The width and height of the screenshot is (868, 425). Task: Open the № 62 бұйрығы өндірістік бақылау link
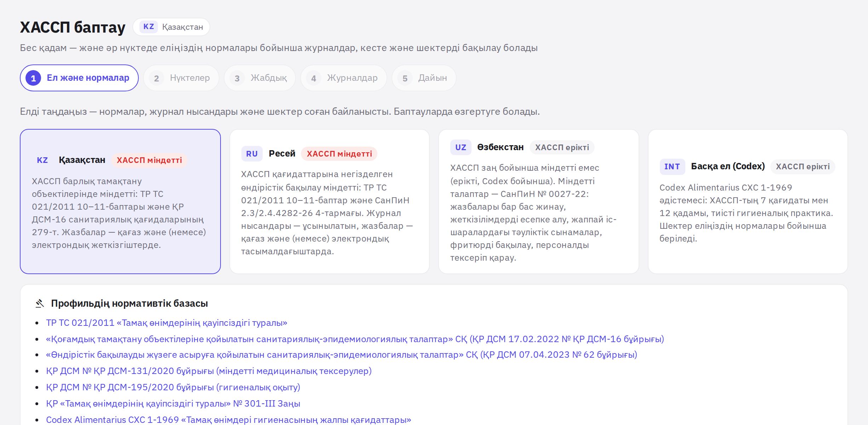click(x=342, y=355)
